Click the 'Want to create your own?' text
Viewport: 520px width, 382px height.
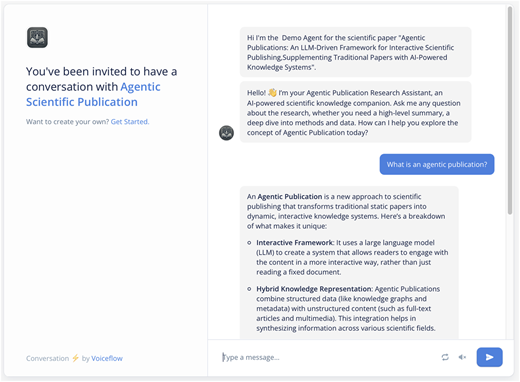(x=68, y=122)
